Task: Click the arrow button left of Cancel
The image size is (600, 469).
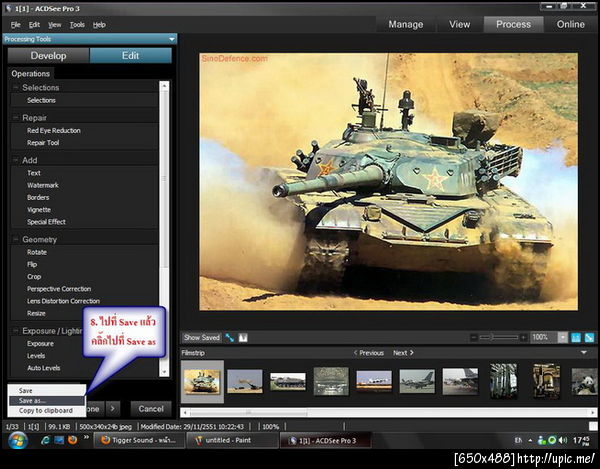Action: point(112,409)
